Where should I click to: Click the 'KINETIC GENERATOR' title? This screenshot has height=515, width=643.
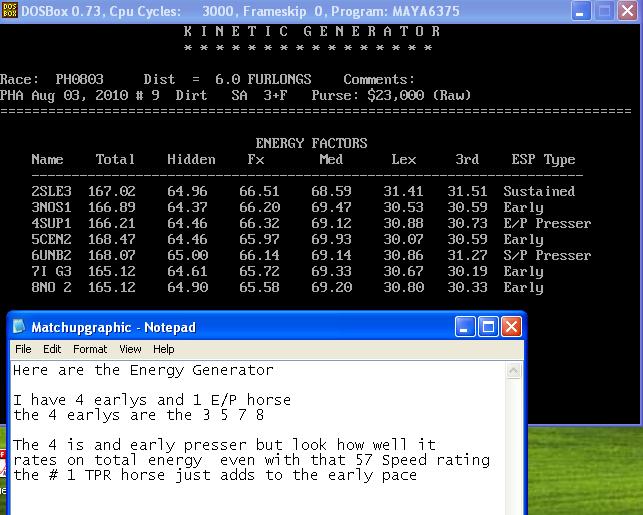(312, 31)
